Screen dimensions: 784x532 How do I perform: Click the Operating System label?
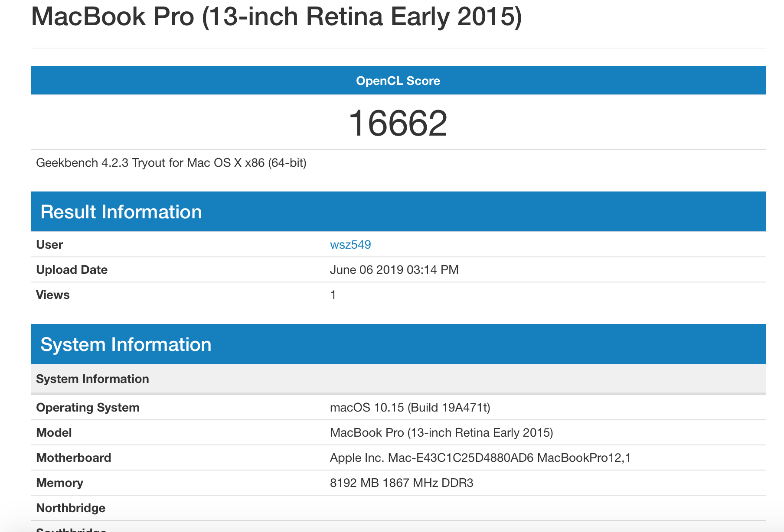click(x=88, y=408)
